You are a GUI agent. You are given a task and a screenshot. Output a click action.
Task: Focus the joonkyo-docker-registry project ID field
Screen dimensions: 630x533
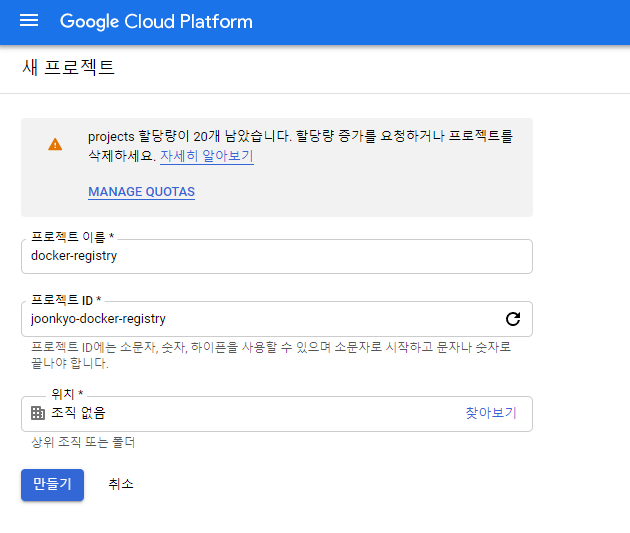pyautogui.click(x=277, y=319)
